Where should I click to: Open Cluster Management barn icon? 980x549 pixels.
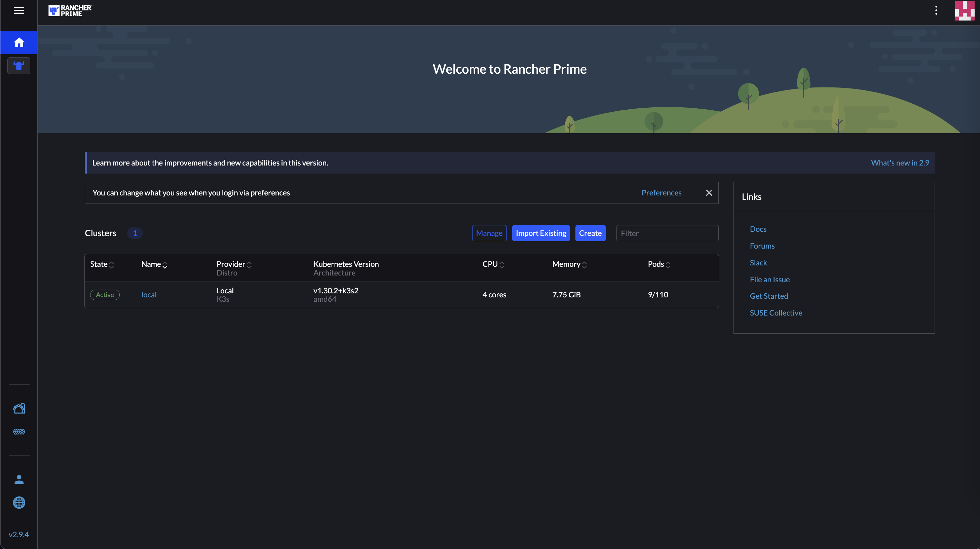(18, 408)
